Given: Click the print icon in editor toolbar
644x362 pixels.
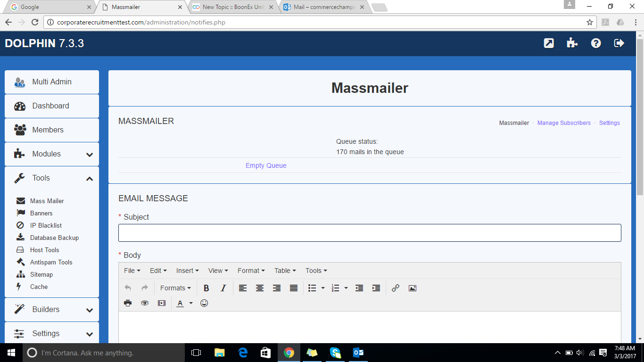Looking at the screenshot, I should pos(128,303).
